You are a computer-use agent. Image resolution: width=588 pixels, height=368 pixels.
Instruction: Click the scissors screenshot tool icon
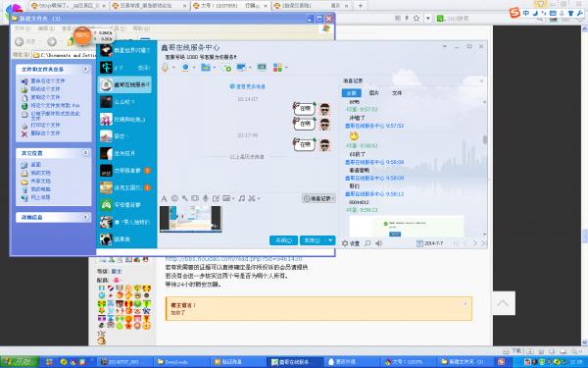tap(252, 198)
